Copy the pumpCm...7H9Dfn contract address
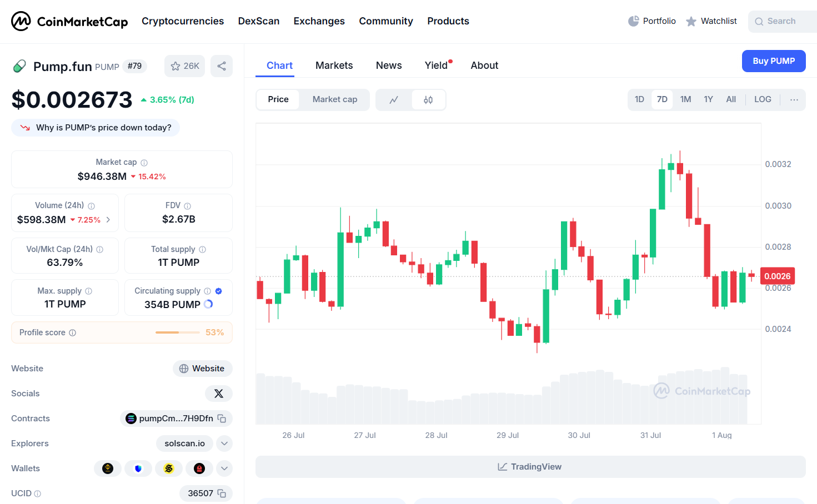817x504 pixels. click(x=222, y=419)
